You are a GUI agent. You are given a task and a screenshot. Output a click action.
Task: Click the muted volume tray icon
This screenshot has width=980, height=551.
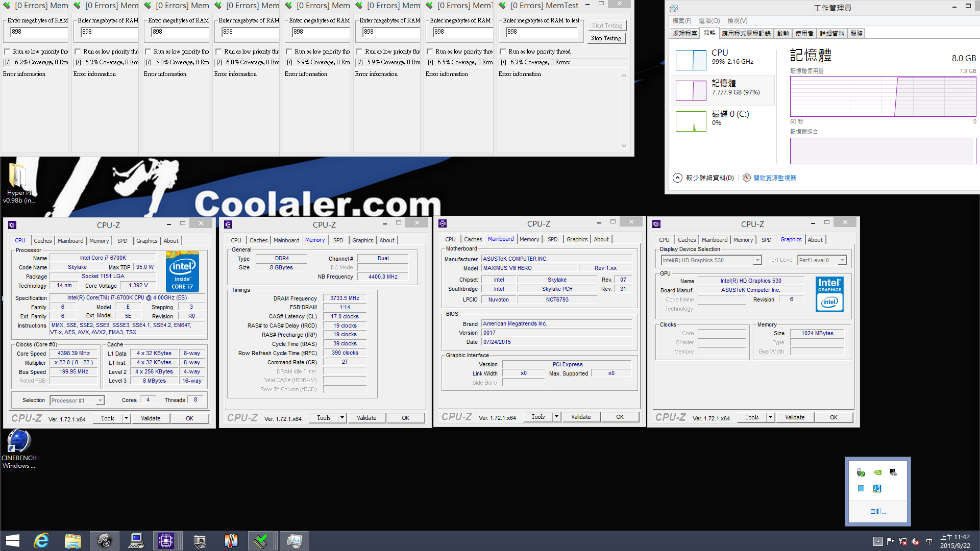(x=915, y=541)
